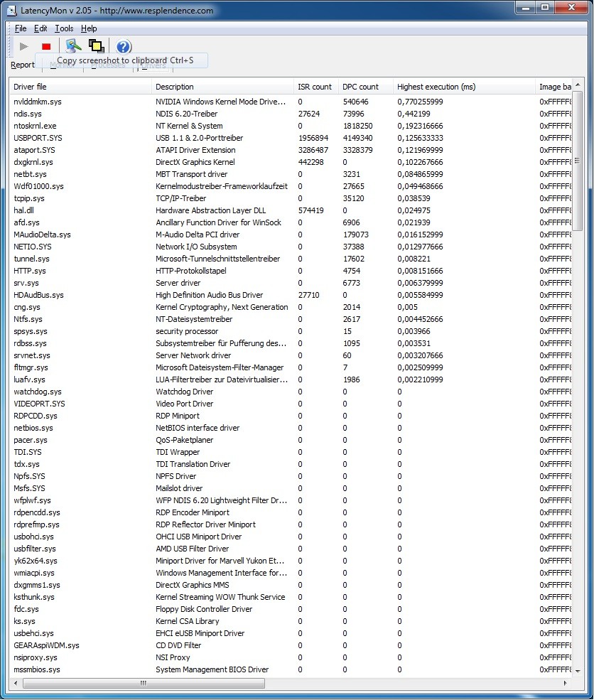Select the HTTP.sys driver row
594x700 pixels.
(291, 271)
